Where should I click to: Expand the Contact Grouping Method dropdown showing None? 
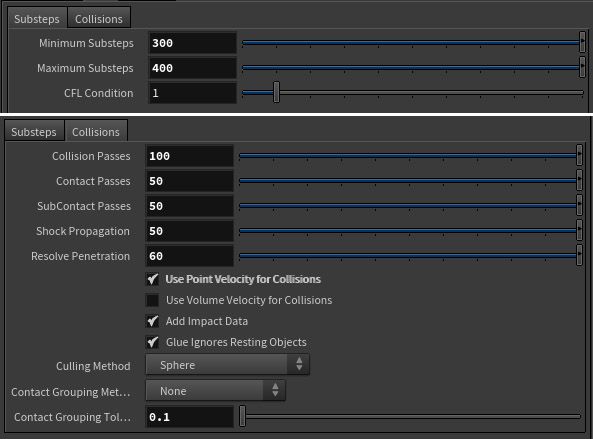click(x=216, y=391)
